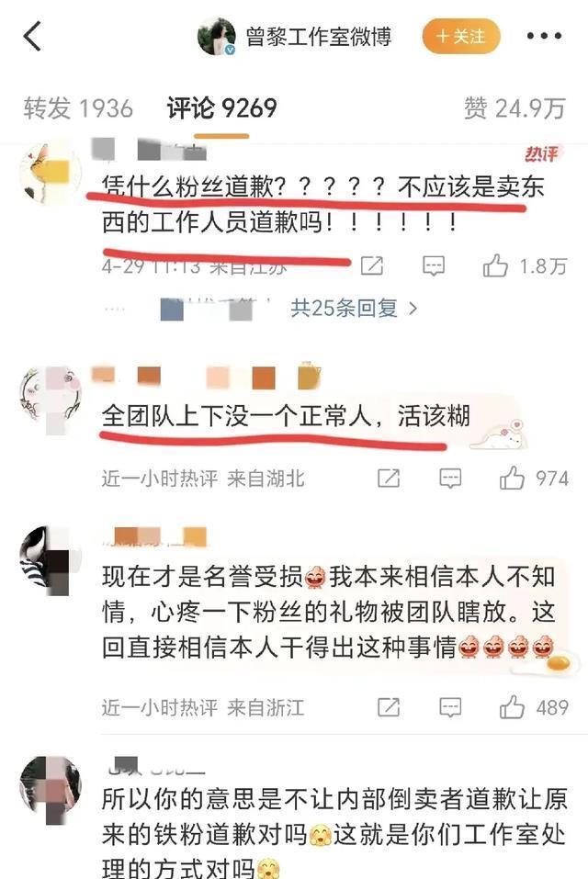Follow with the orange 关注 button
The height and width of the screenshot is (879, 588).
pyautogui.click(x=461, y=36)
